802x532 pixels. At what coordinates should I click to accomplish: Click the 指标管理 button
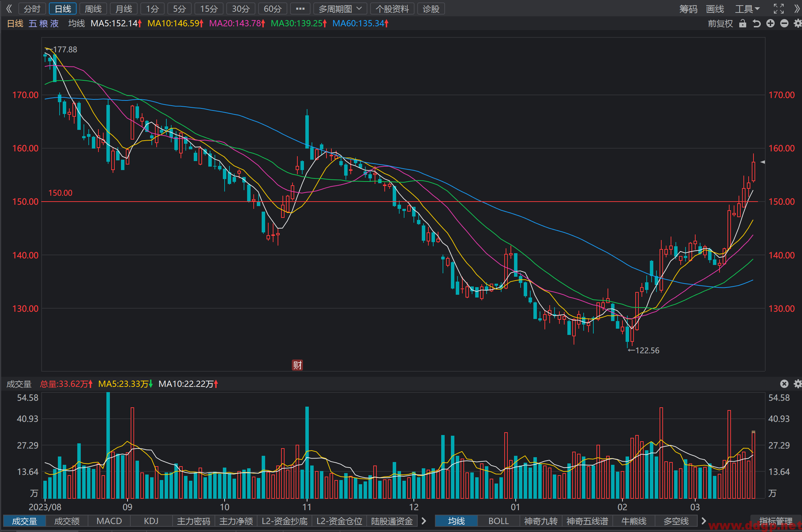776,521
